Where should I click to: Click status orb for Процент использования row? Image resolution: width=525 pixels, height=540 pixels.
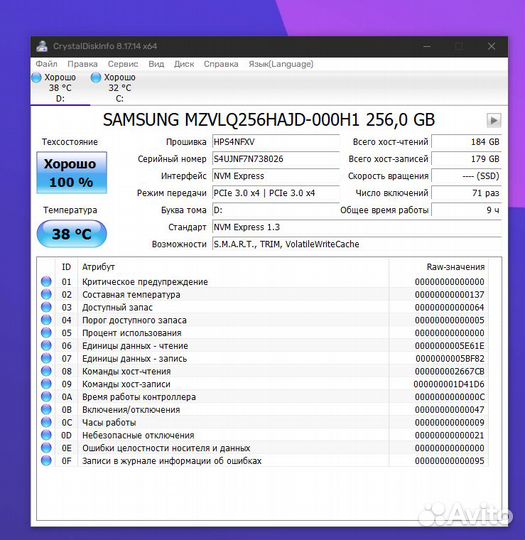click(46, 333)
